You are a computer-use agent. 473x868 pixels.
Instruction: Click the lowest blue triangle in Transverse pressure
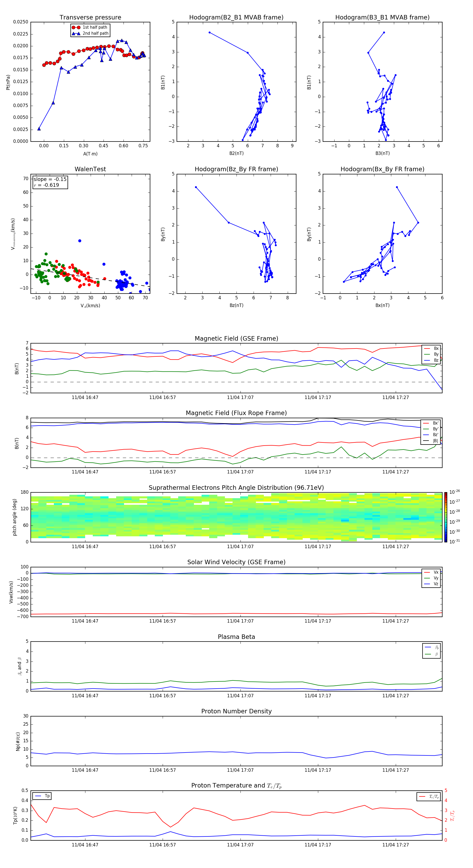pyautogui.click(x=39, y=129)
